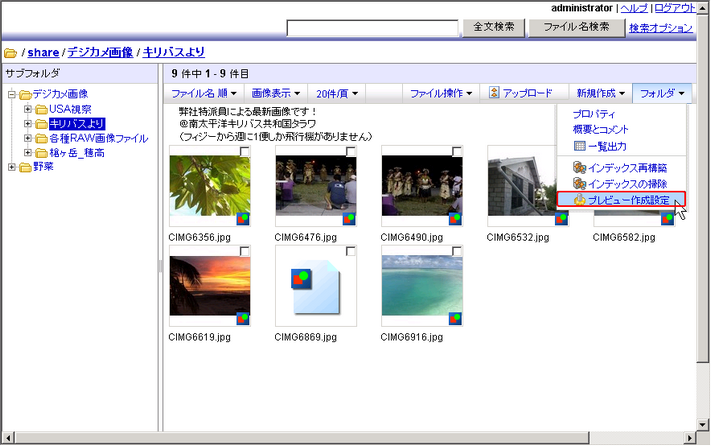711x446 pixels.
Task: Tick the checkbox on CIMG6356.jpg
Action: [x=244, y=151]
